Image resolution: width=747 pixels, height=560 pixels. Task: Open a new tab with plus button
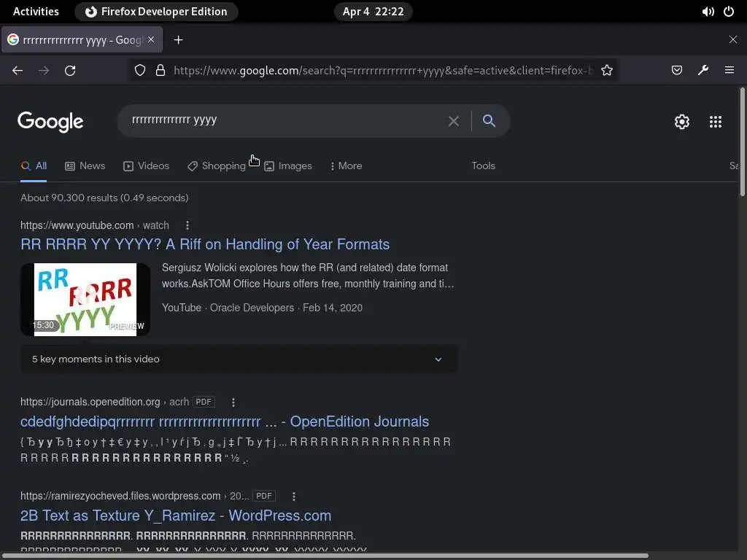[178, 40]
